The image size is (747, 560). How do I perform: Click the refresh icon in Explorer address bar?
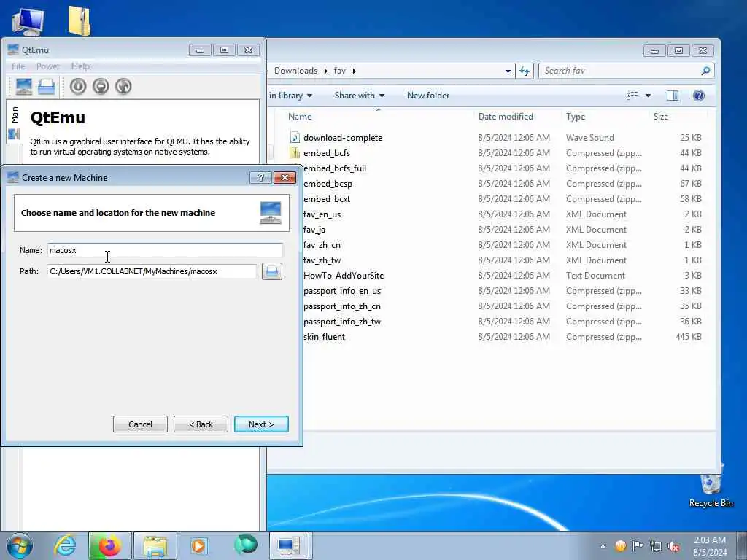tap(525, 71)
